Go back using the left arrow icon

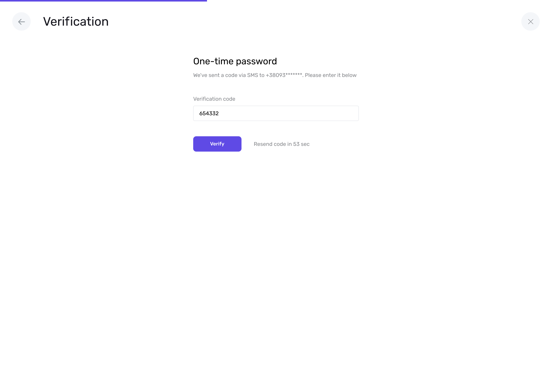pyautogui.click(x=21, y=22)
